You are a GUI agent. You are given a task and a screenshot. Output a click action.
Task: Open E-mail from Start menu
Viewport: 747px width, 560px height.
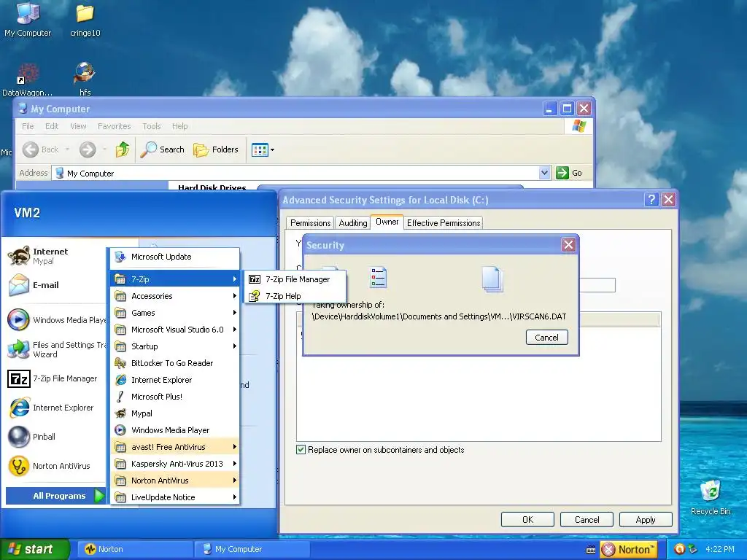[x=53, y=285]
